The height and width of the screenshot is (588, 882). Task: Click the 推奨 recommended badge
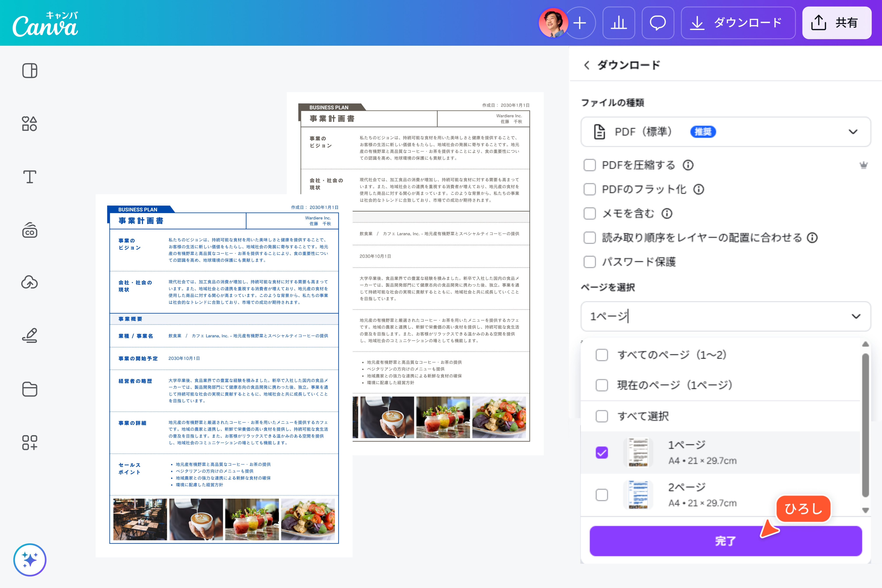click(703, 132)
